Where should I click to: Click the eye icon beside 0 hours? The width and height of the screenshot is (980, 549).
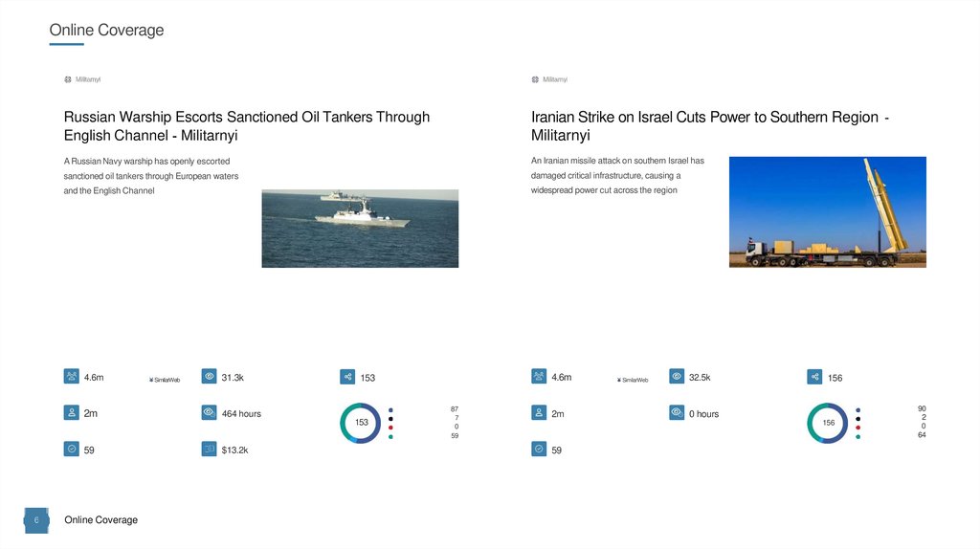(x=677, y=412)
